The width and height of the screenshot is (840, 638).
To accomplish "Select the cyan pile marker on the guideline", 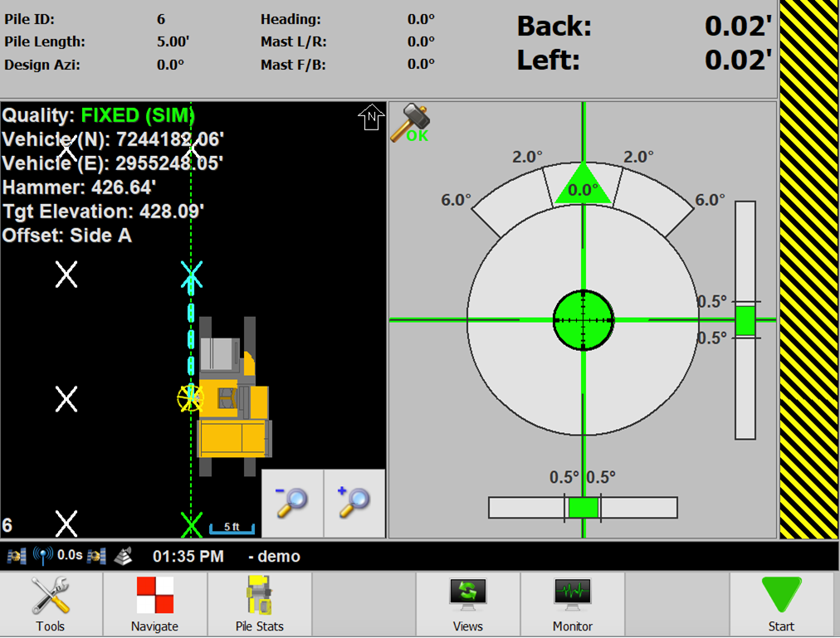I will click(191, 275).
